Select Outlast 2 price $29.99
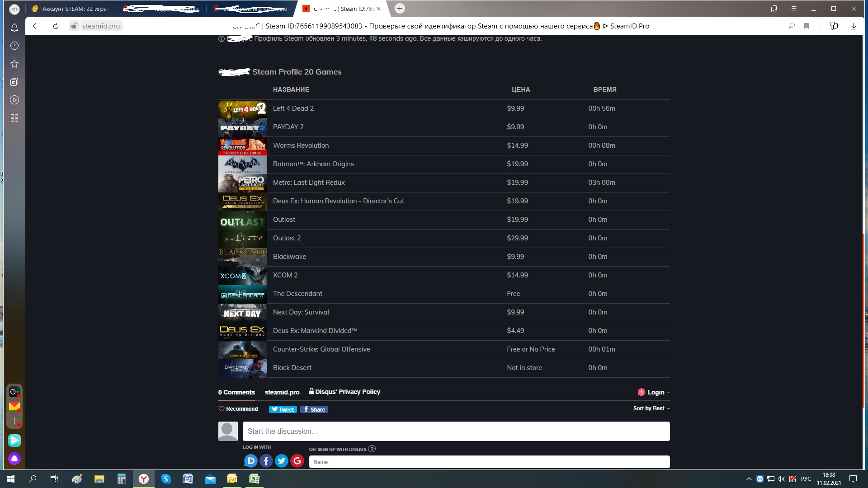This screenshot has height=488, width=868. (x=517, y=238)
